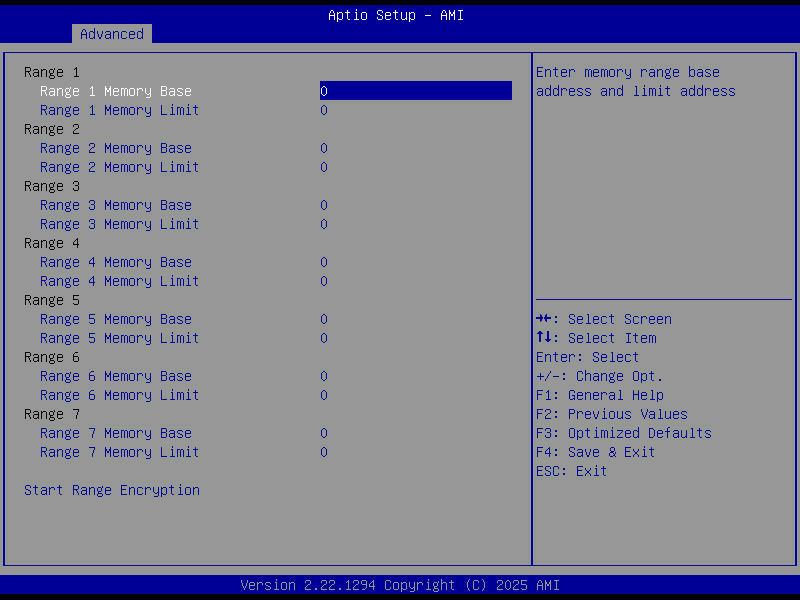This screenshot has width=800, height=600.
Task: Activate Start Range Encryption
Action: pos(111,490)
